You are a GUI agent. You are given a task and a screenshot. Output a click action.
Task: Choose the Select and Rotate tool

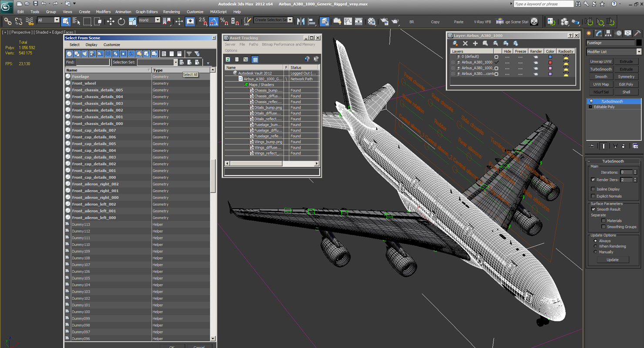point(121,21)
